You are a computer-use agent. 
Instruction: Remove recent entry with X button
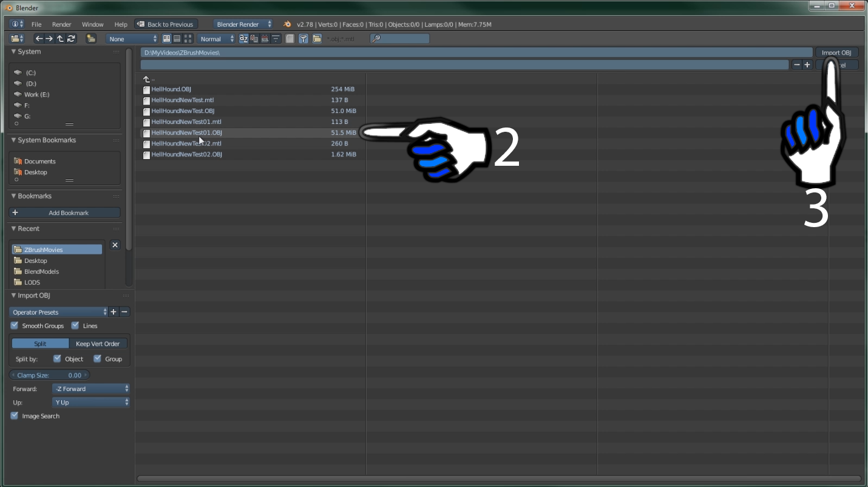tap(115, 245)
